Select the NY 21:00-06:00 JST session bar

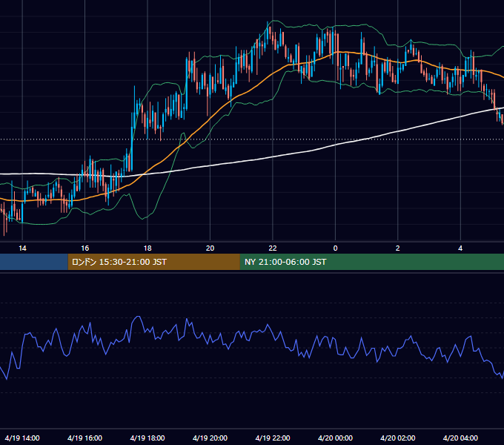(x=372, y=262)
